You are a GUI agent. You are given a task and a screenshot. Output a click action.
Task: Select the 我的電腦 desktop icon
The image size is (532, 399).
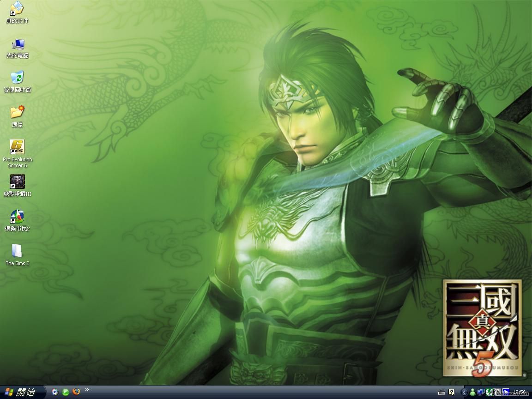pos(17,48)
